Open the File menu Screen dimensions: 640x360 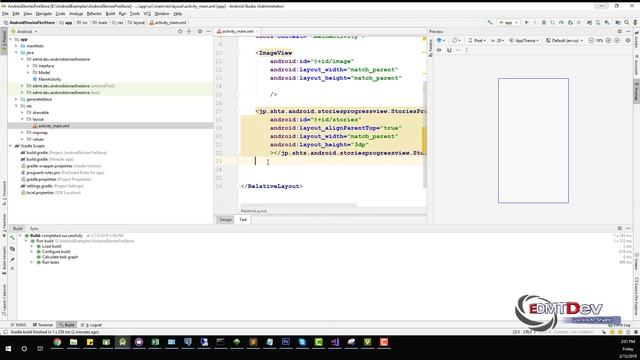coord(5,14)
